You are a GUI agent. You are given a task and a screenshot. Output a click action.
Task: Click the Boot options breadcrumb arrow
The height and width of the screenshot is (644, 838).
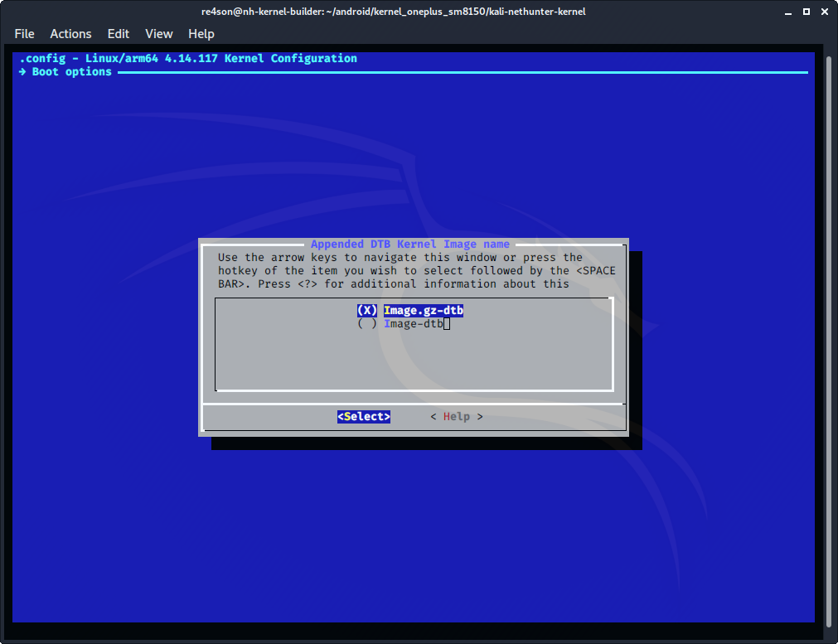pos(23,72)
